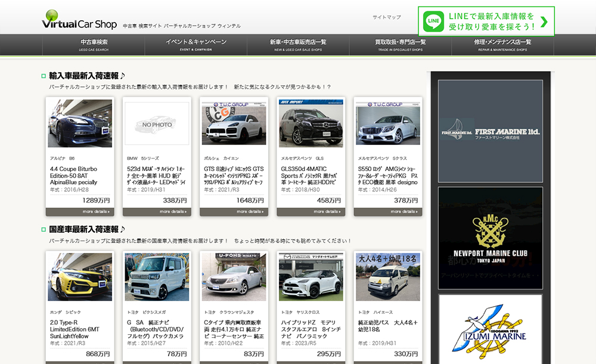Click the 年式:2023/R5 year text
Viewport: 596px width, 364px height.
[299, 343]
